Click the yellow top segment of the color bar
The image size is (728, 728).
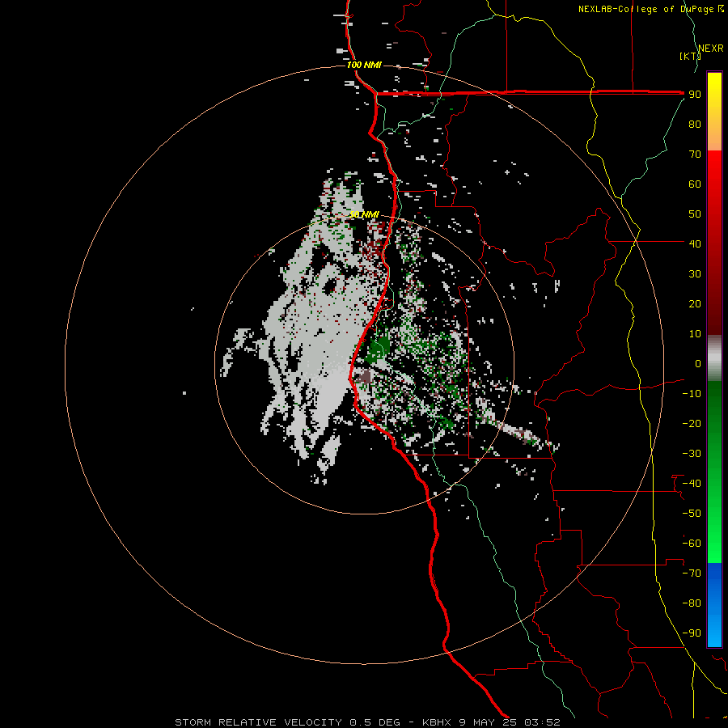point(714,112)
